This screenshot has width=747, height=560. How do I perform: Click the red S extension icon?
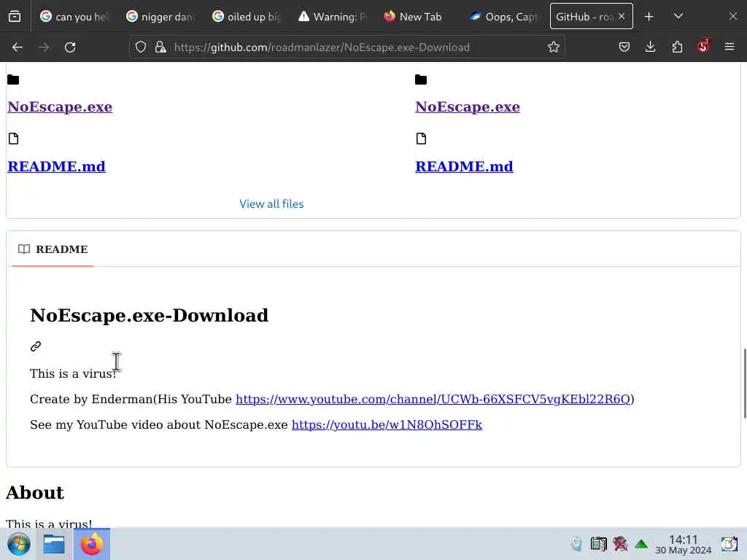[x=703, y=46]
